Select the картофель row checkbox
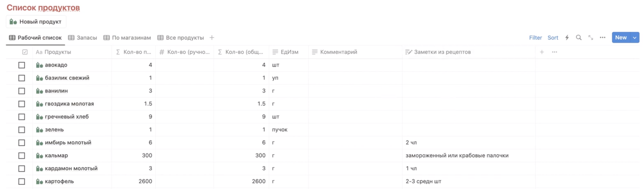 [22, 181]
